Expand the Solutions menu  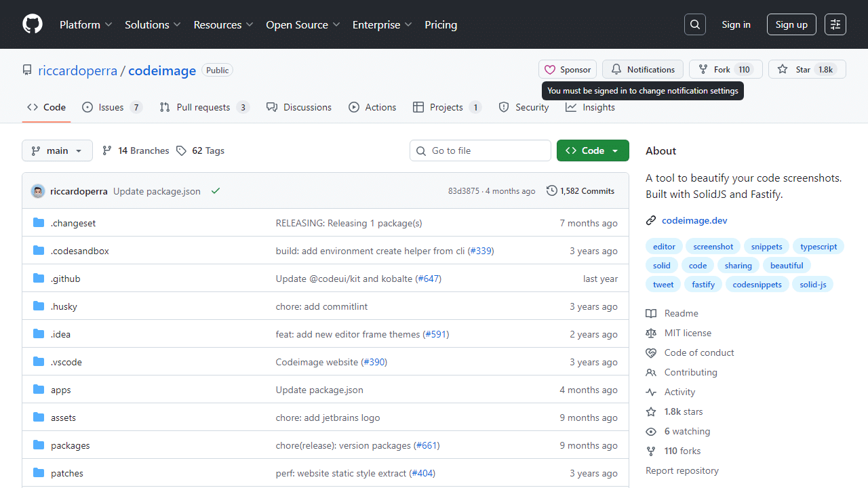[x=153, y=24]
